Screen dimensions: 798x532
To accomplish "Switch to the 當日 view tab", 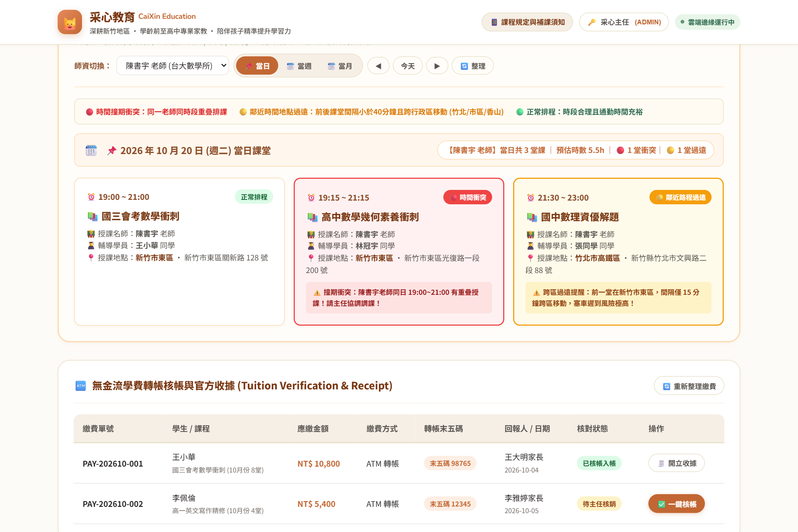I will click(257, 66).
